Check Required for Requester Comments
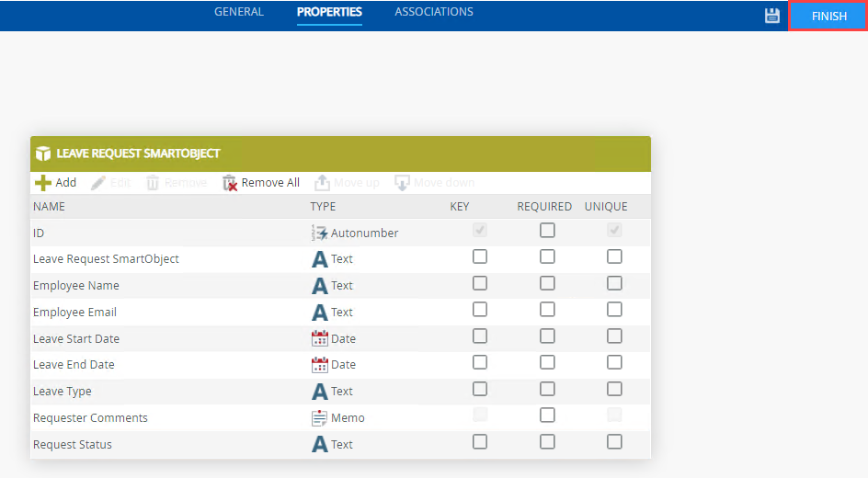 [x=547, y=415]
